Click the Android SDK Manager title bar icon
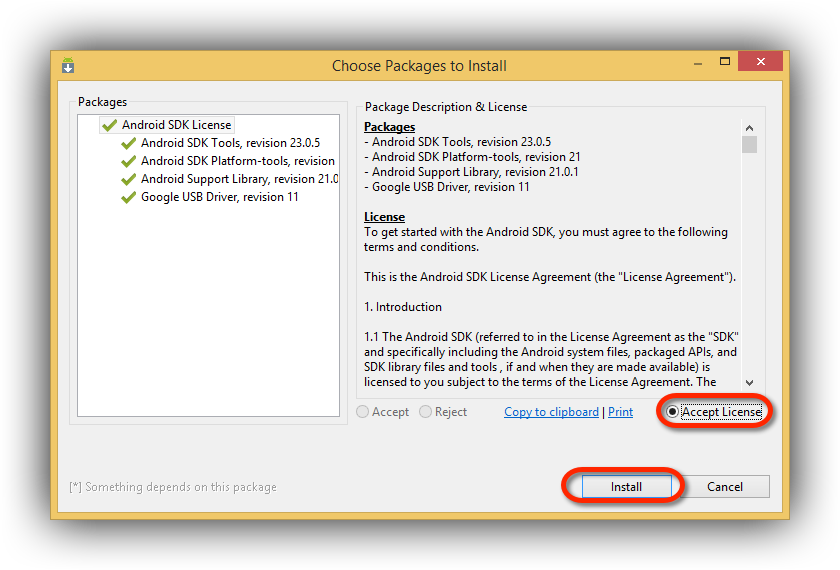Viewport: 840px width, 570px height. 68,65
